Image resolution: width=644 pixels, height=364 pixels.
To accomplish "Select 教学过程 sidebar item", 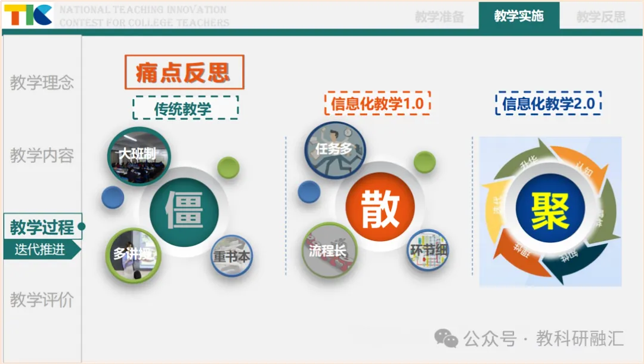I will [x=43, y=226].
